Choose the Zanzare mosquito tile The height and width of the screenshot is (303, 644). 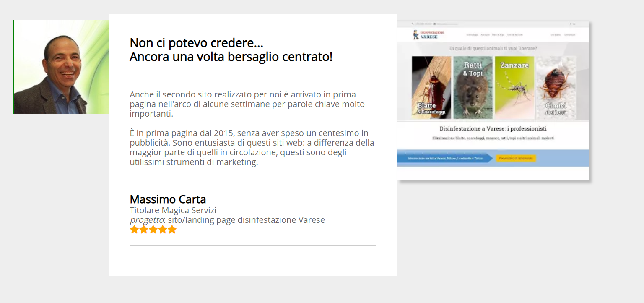pos(514,88)
